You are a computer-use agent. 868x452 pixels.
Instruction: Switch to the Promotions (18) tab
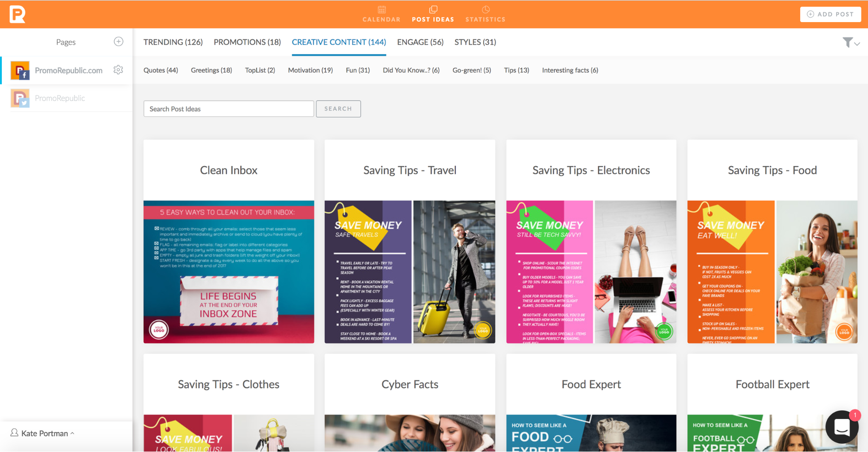tap(247, 42)
